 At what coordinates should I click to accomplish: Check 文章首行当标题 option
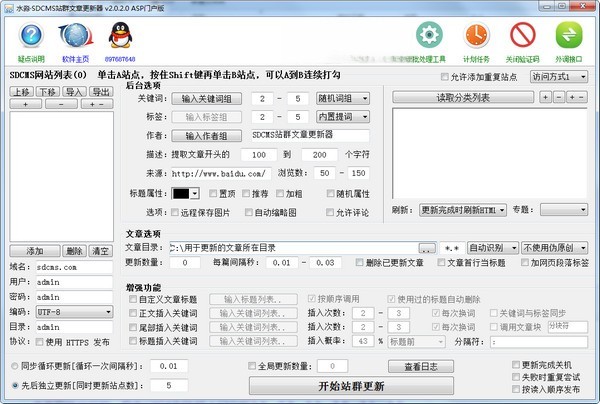coord(441,262)
